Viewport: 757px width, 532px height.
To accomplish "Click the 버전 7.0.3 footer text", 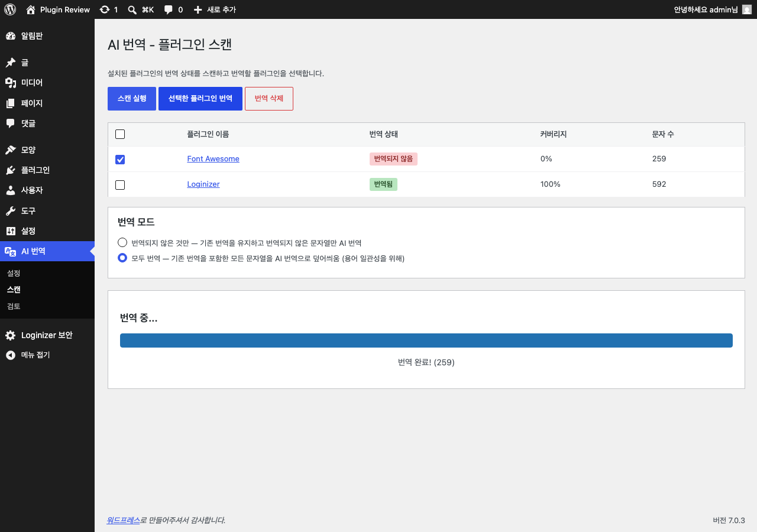I will 729,520.
